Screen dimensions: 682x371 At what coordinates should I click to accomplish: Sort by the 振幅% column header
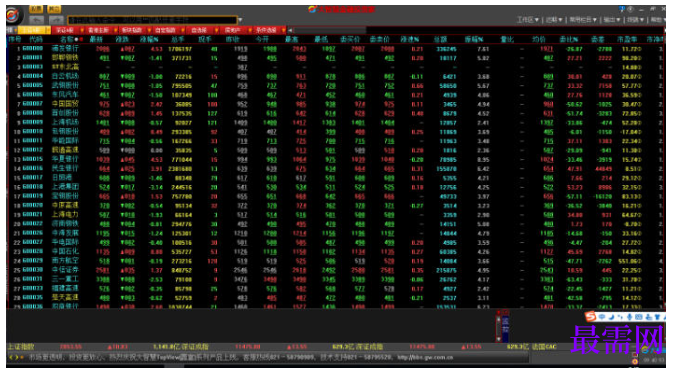474,40
